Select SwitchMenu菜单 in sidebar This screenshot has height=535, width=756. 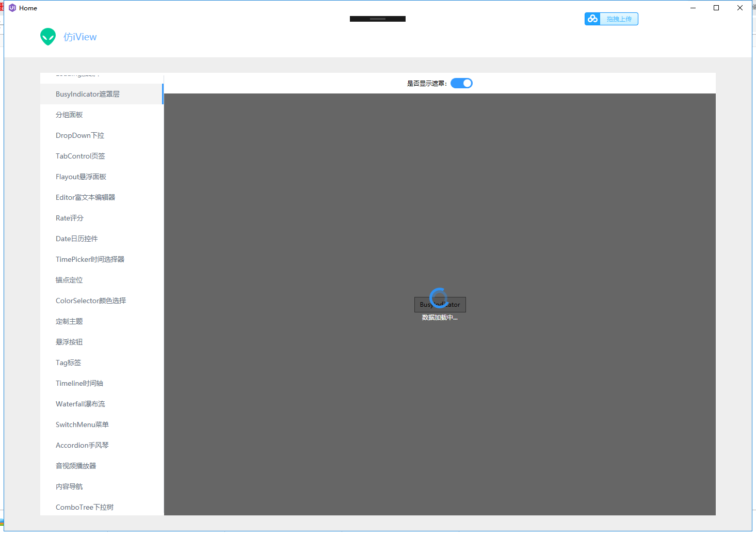coord(102,424)
